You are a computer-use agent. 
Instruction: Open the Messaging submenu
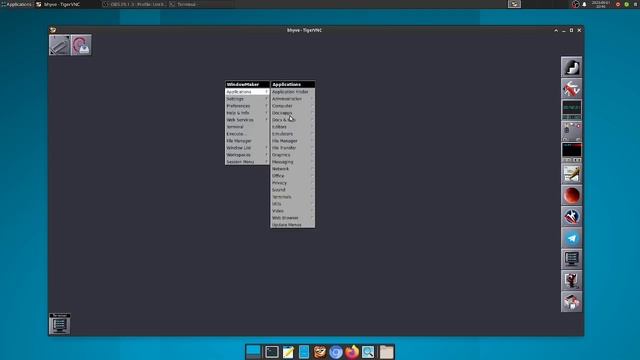292,162
